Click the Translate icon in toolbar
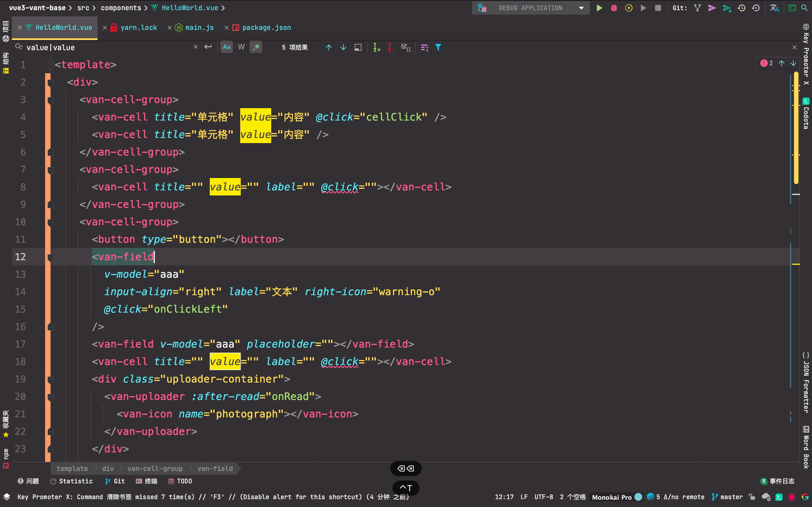 [x=774, y=8]
